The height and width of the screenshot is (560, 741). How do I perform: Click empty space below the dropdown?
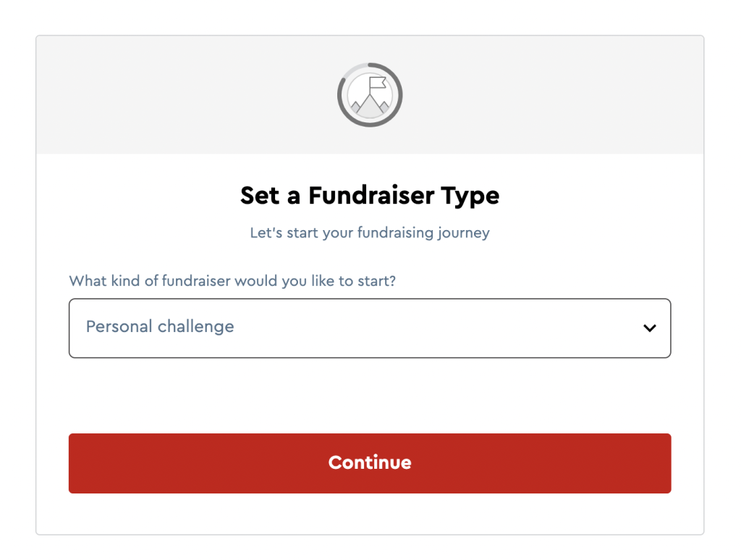coord(370,396)
